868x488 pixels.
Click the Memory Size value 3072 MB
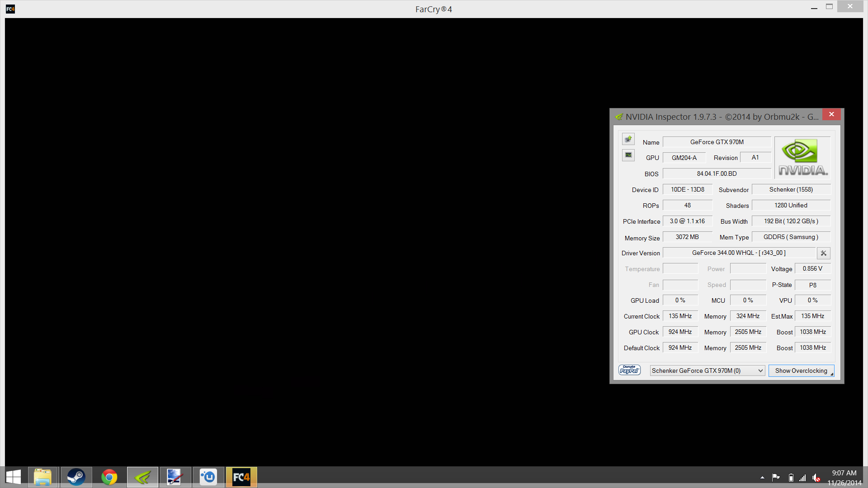(688, 237)
